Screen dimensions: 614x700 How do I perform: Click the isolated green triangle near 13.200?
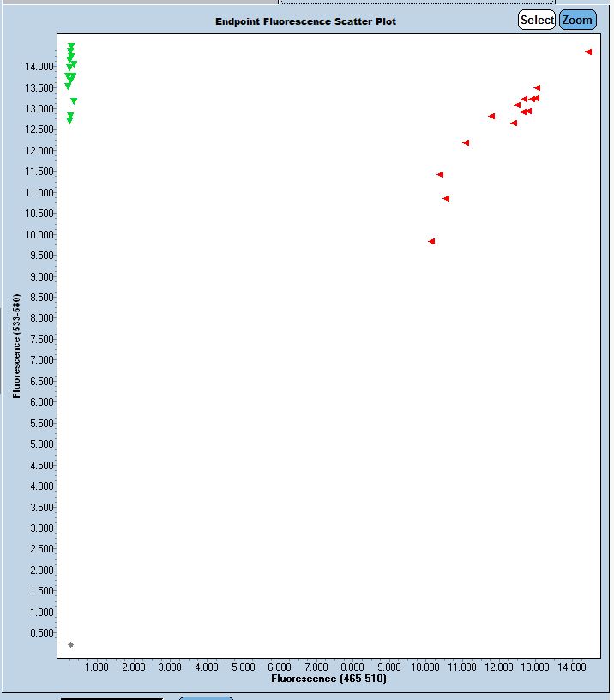click(x=74, y=101)
